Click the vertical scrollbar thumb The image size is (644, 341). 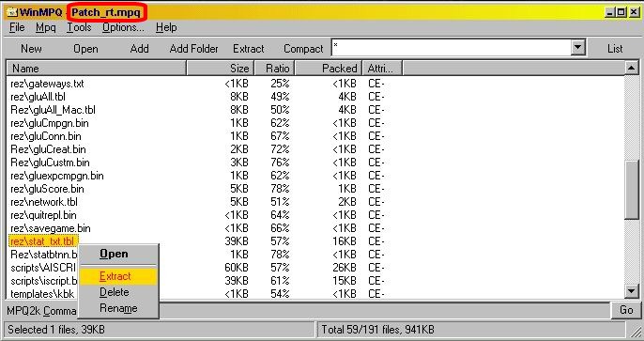(631, 191)
